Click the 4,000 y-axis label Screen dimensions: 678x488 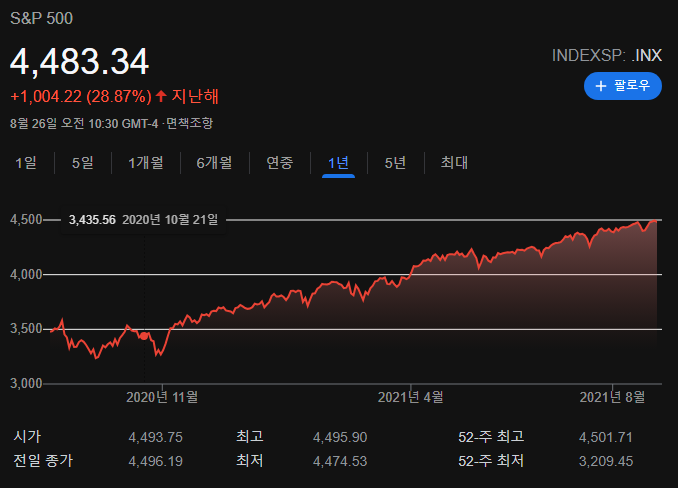[x=26, y=274]
